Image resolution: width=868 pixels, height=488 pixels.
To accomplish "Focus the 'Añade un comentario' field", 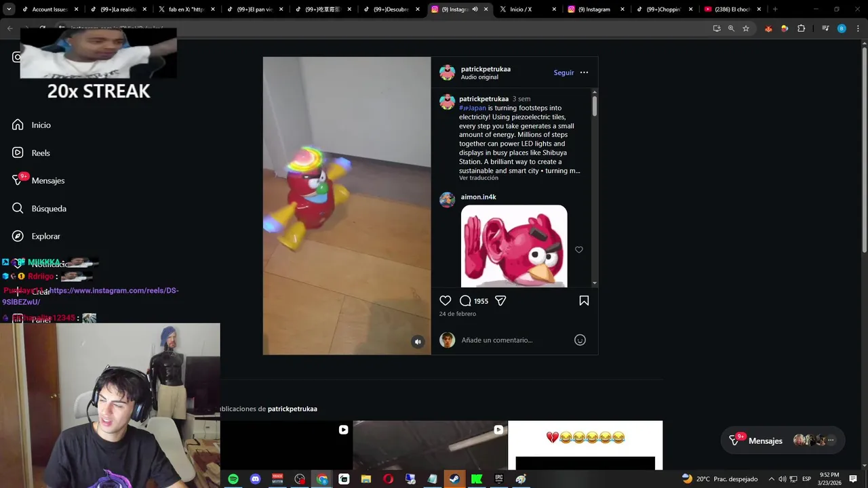I will (515, 340).
